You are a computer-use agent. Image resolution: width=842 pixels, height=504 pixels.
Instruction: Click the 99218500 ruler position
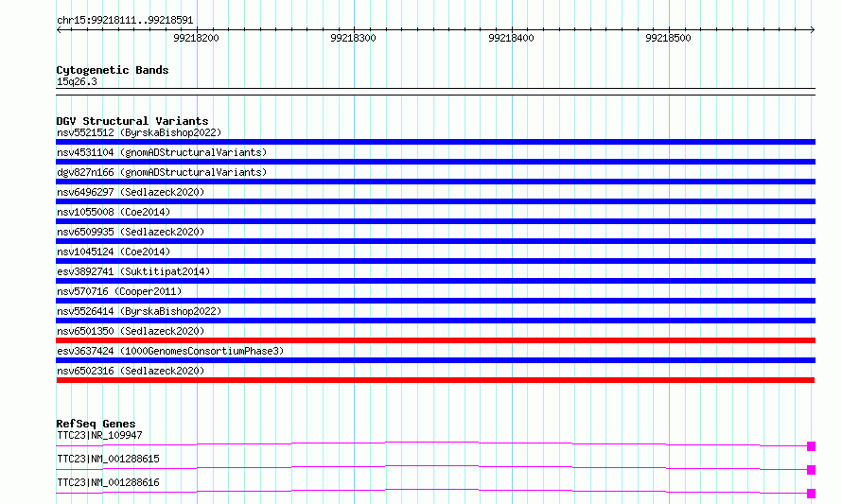[x=669, y=38]
